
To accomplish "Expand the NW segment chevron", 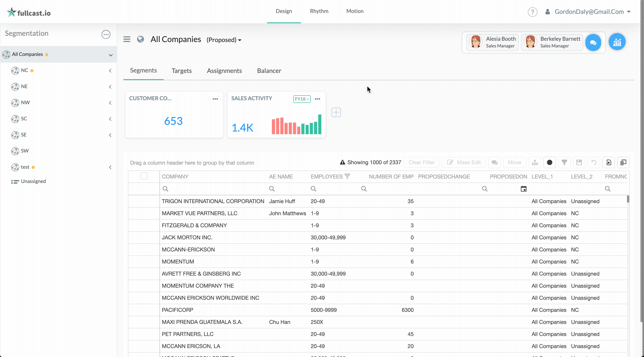I will (x=110, y=103).
